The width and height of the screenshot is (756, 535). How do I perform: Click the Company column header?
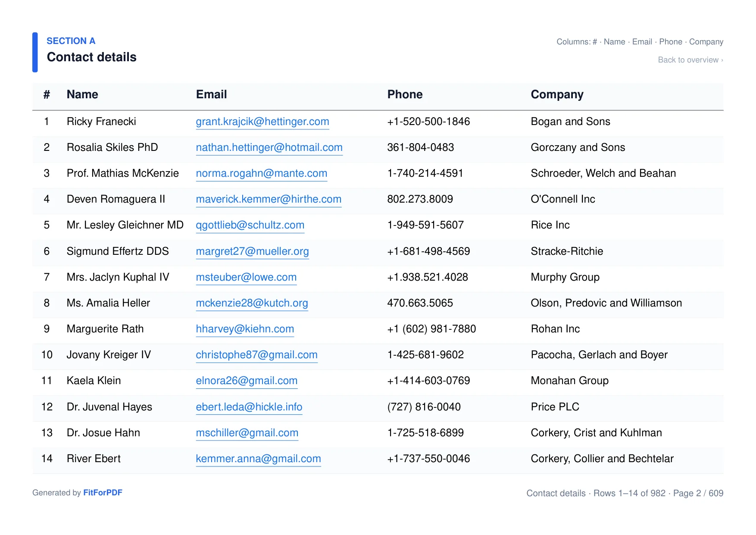(557, 94)
